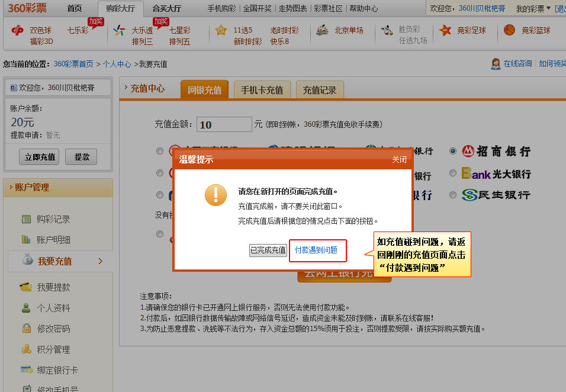Click the 大乐透 star icon
Viewport: 566px width, 392px height.
pos(119,30)
